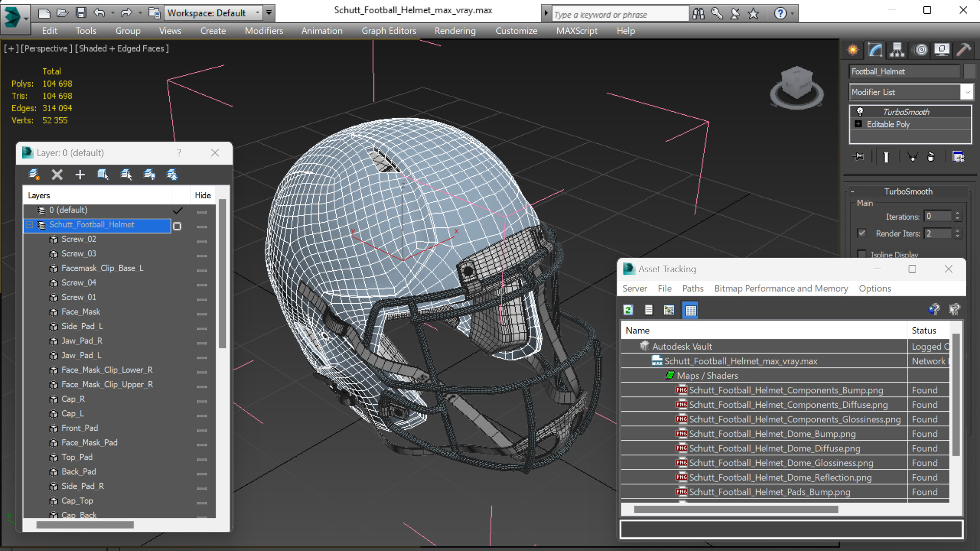Open the Hierarchy command panel tab
This screenshot has width=980, height=551.
[x=897, y=49]
